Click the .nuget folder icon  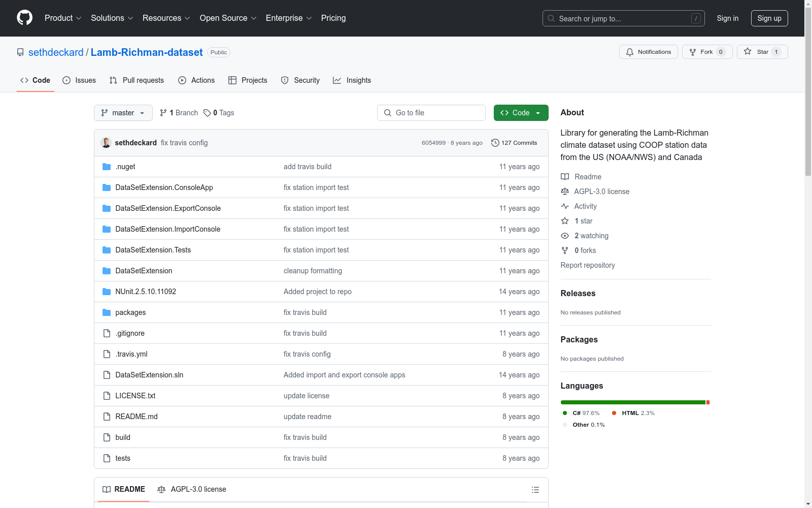pyautogui.click(x=107, y=167)
